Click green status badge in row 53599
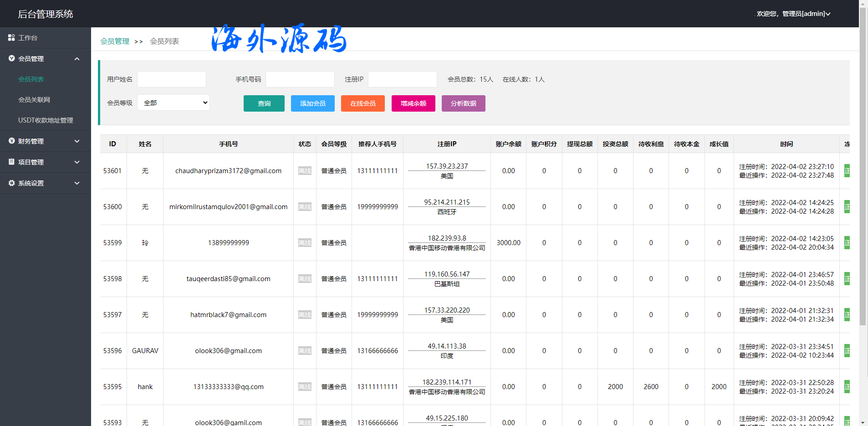This screenshot has width=868, height=426. 847,243
